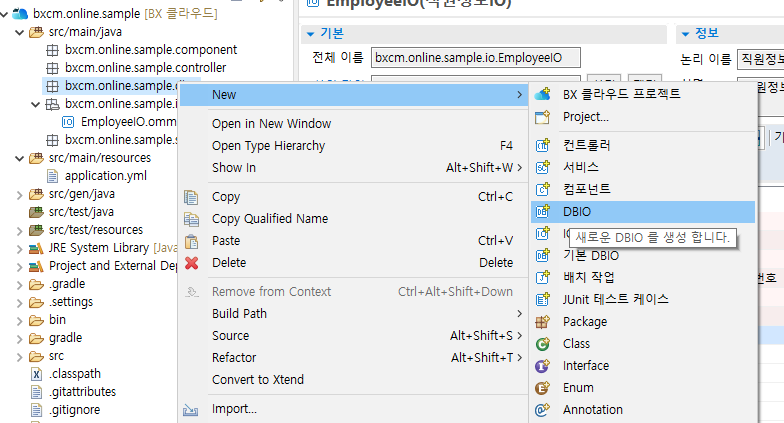Click the 컴포넌트 icon in submenu
The image size is (784, 423).
click(543, 189)
